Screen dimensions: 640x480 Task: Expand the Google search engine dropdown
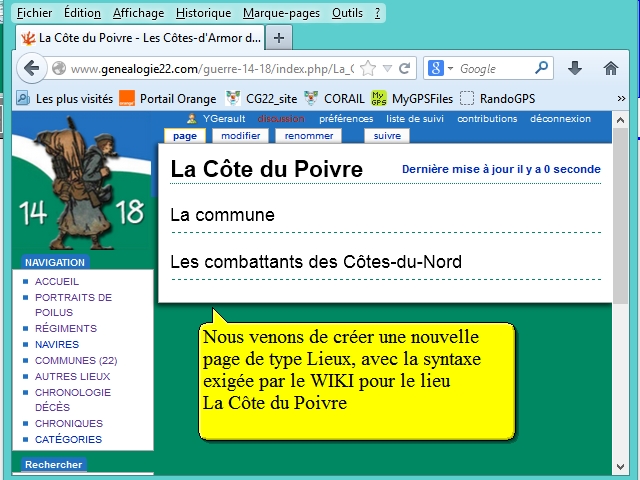click(x=441, y=69)
